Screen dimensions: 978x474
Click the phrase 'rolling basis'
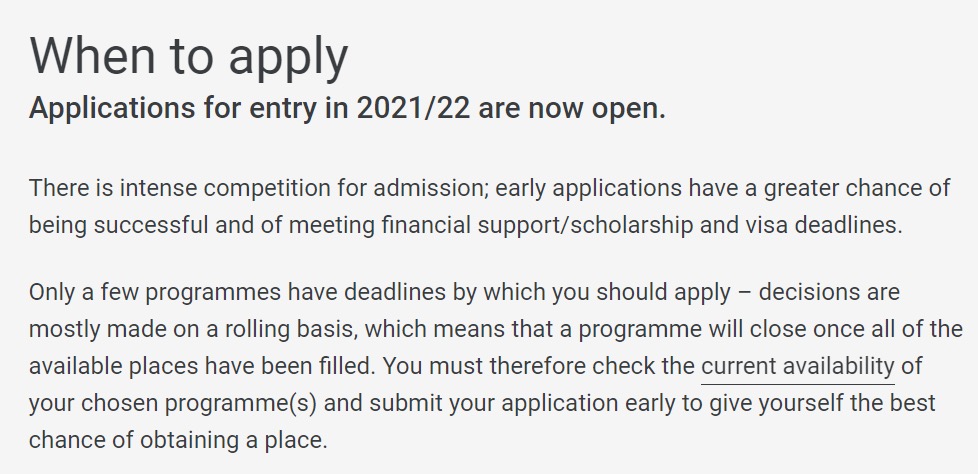click(x=291, y=329)
